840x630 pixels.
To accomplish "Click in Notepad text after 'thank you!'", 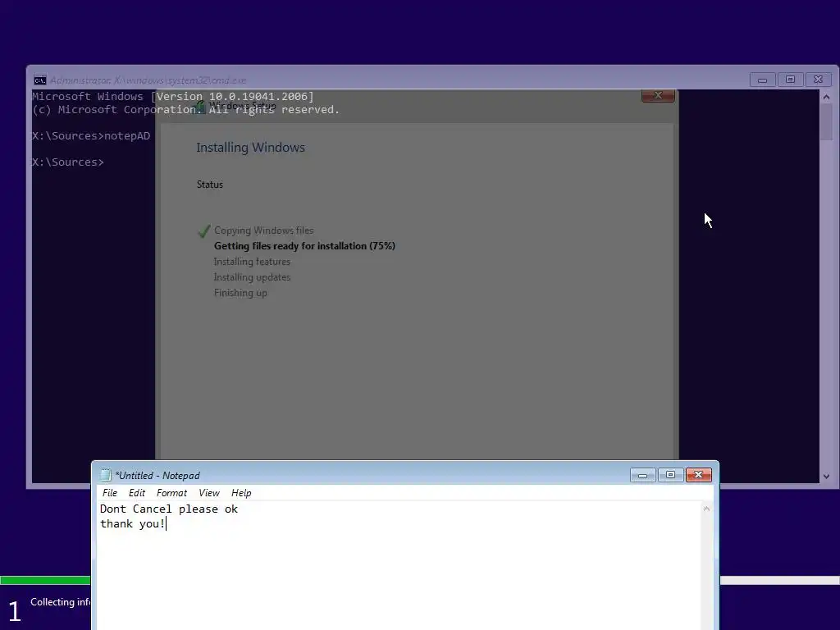I will pyautogui.click(x=167, y=524).
